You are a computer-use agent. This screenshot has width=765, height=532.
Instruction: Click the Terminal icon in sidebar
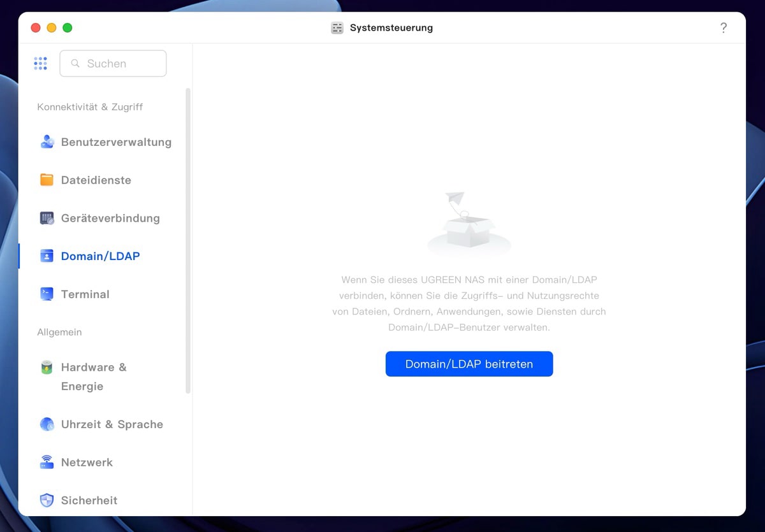coord(47,294)
